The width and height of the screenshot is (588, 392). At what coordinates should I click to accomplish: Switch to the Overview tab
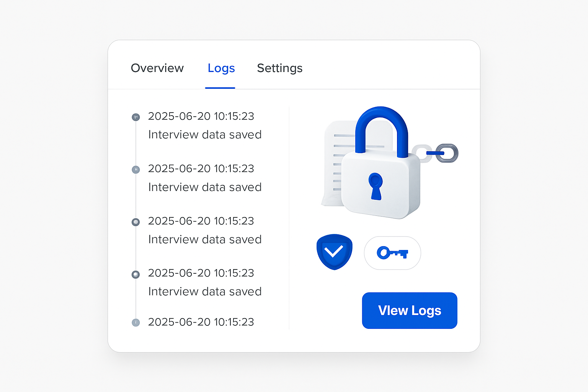157,68
